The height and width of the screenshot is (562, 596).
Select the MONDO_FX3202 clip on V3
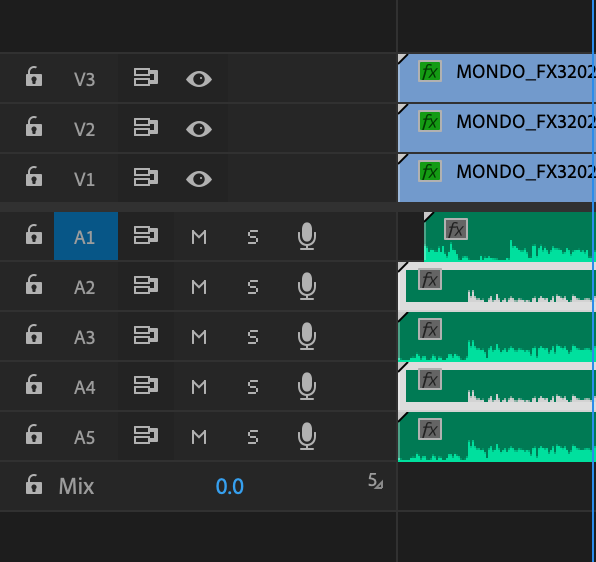point(497,78)
